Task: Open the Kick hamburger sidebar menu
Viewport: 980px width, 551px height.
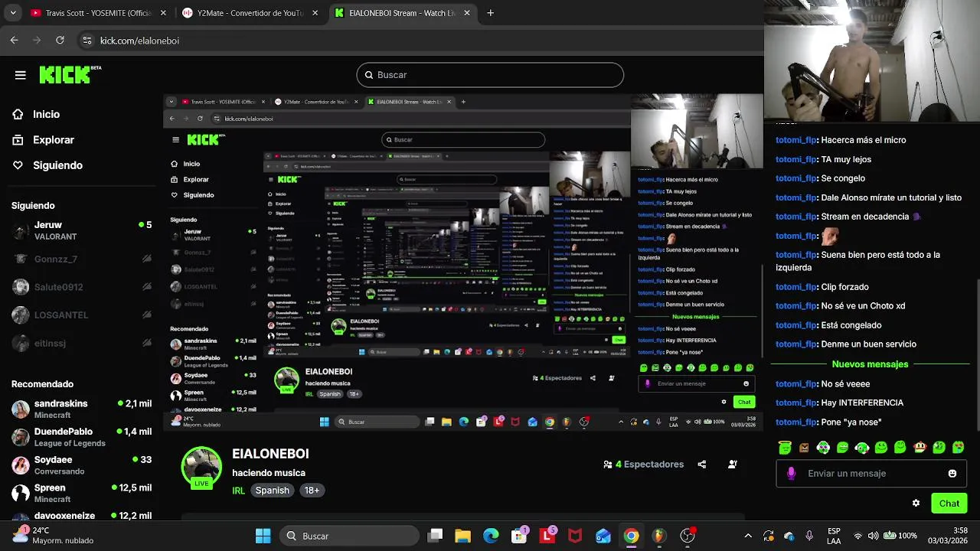Action: (x=21, y=75)
